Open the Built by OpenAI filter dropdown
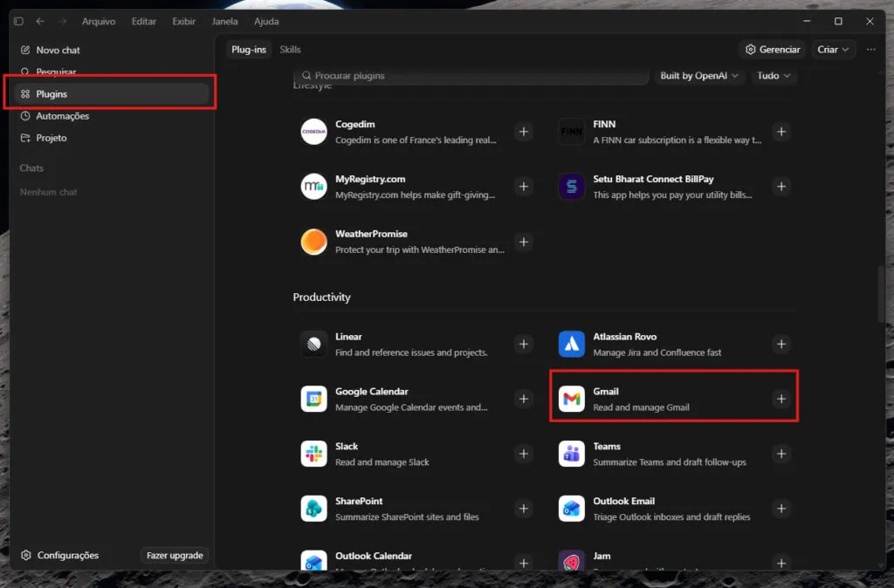894x588 pixels. coord(699,76)
